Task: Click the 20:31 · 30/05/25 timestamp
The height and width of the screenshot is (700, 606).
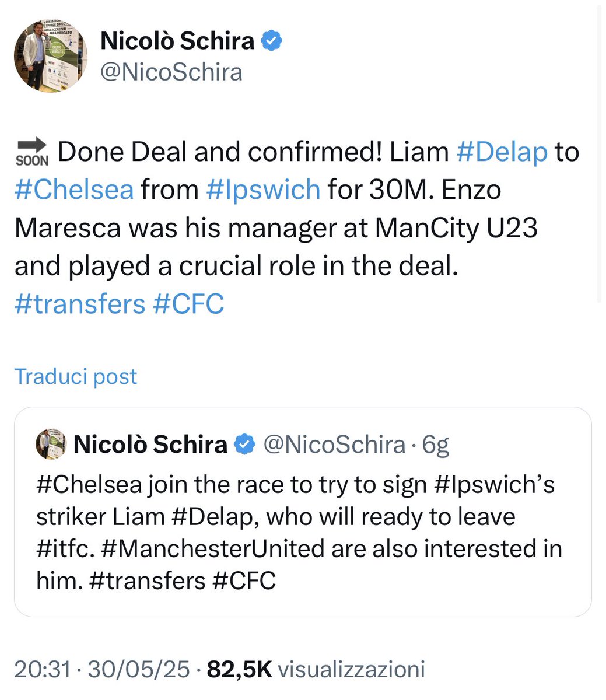Action: pyautogui.click(x=102, y=668)
